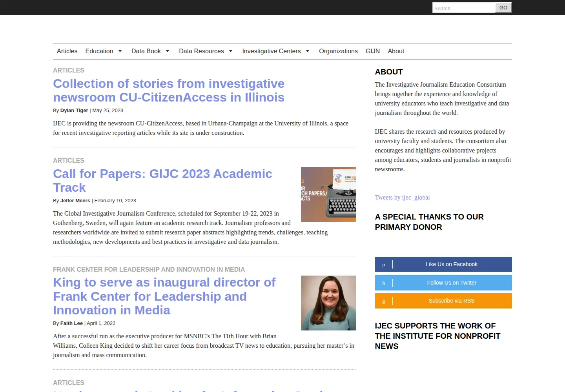Screen dimensions: 565x392
Task: Expand the Investigative Centers dropdown arrow
Action: click(308, 51)
